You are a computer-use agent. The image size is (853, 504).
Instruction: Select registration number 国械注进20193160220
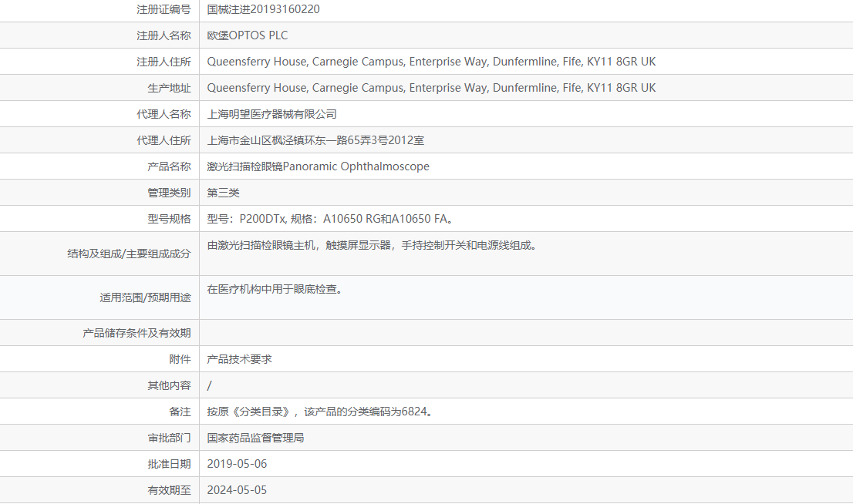tap(263, 9)
